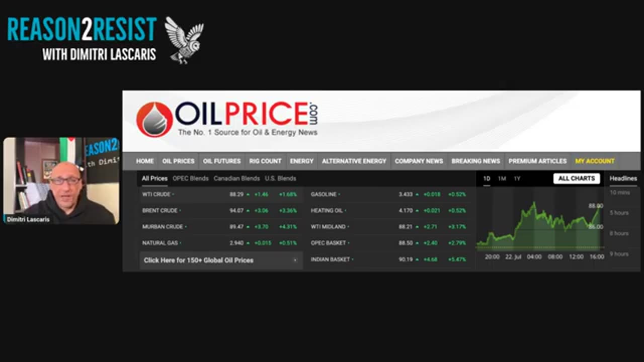Image resolution: width=644 pixels, height=362 pixels.
Task: Switch to OPEC Blends tab
Action: tap(191, 178)
